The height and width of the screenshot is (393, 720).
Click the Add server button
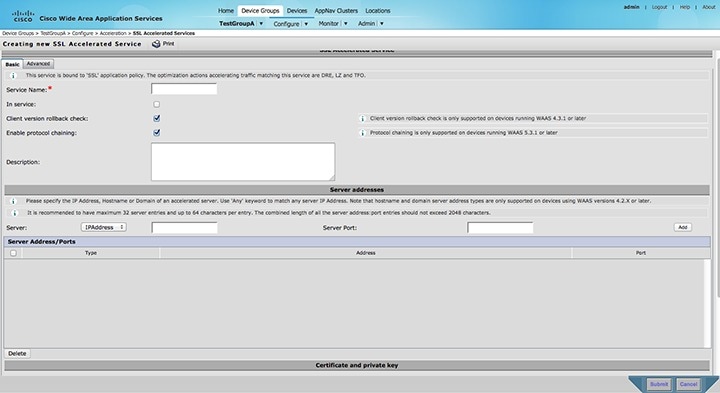(683, 227)
